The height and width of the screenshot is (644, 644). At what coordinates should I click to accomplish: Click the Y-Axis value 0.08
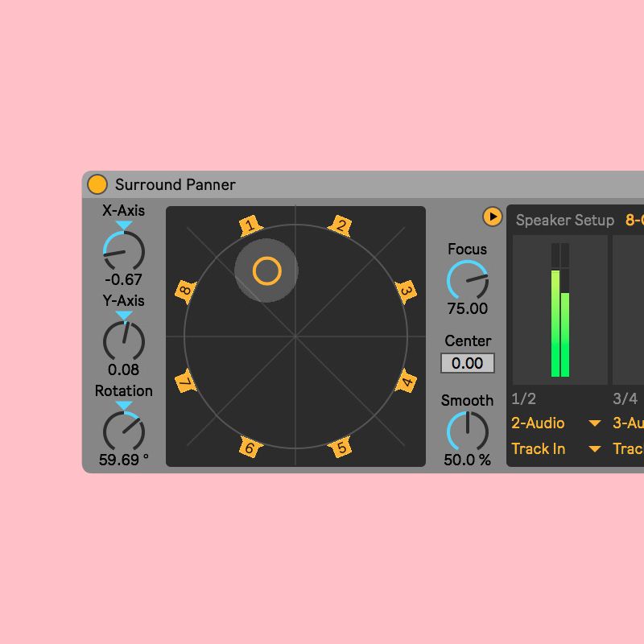[124, 369]
